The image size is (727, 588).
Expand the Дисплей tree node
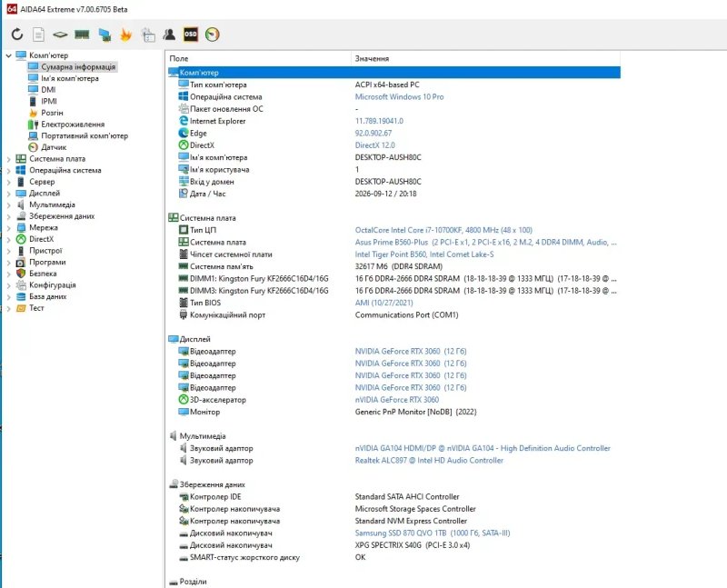(x=8, y=194)
